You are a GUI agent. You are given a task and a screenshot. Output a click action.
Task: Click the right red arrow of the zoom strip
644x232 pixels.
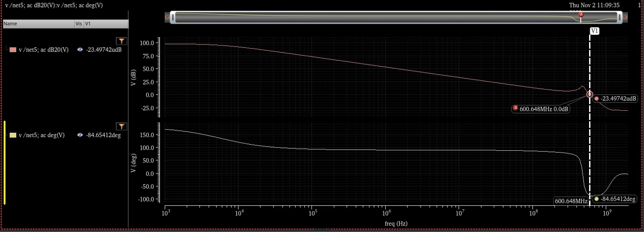(624, 17)
